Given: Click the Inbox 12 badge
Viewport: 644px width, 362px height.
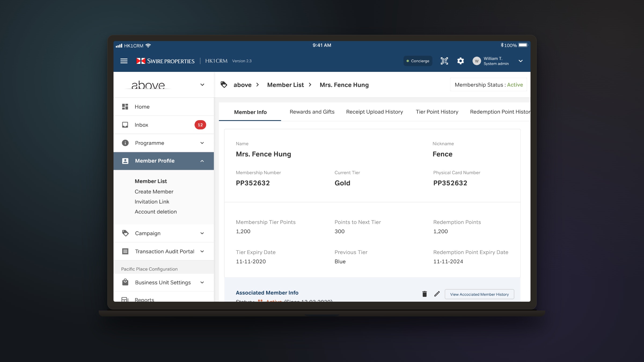Looking at the screenshot, I should point(200,125).
